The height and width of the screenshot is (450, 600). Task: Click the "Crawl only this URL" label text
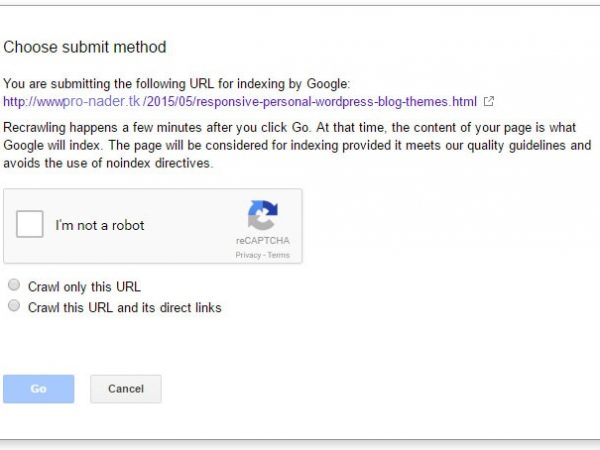pyautogui.click(x=84, y=287)
